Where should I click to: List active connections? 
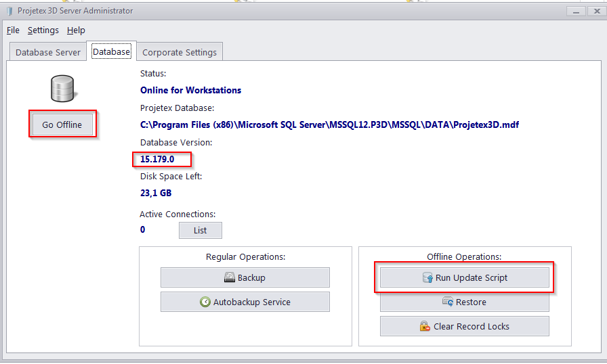coord(200,230)
